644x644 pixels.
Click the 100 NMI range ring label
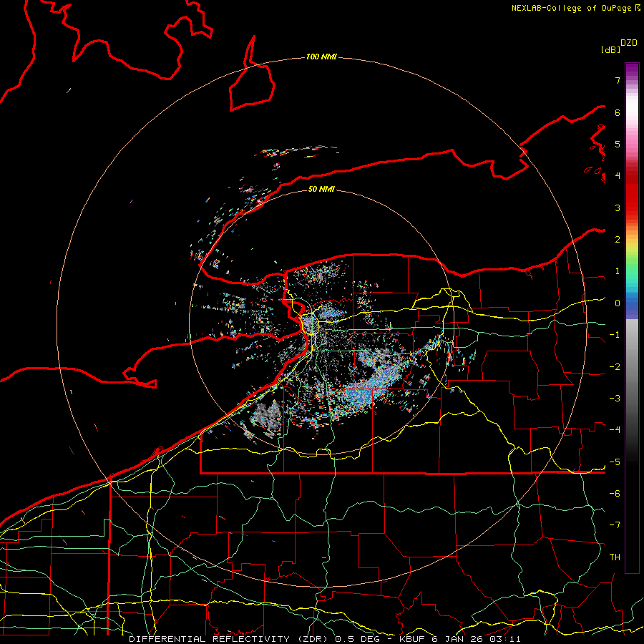[321, 57]
